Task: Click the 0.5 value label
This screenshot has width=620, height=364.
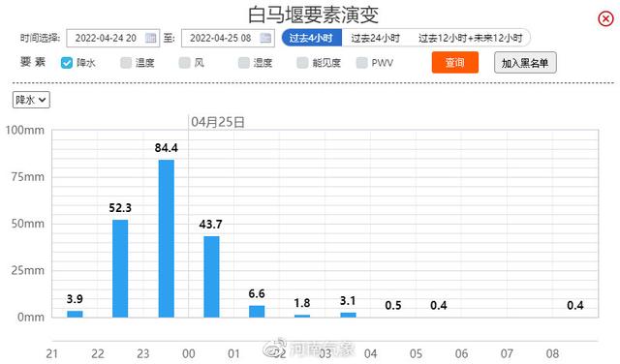Action: [x=393, y=305]
